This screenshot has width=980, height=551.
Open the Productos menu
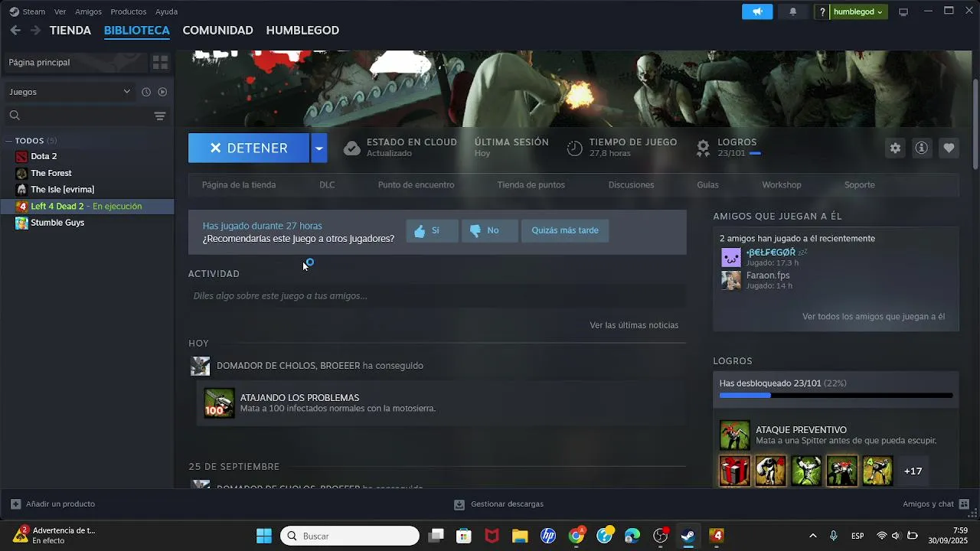129,11
